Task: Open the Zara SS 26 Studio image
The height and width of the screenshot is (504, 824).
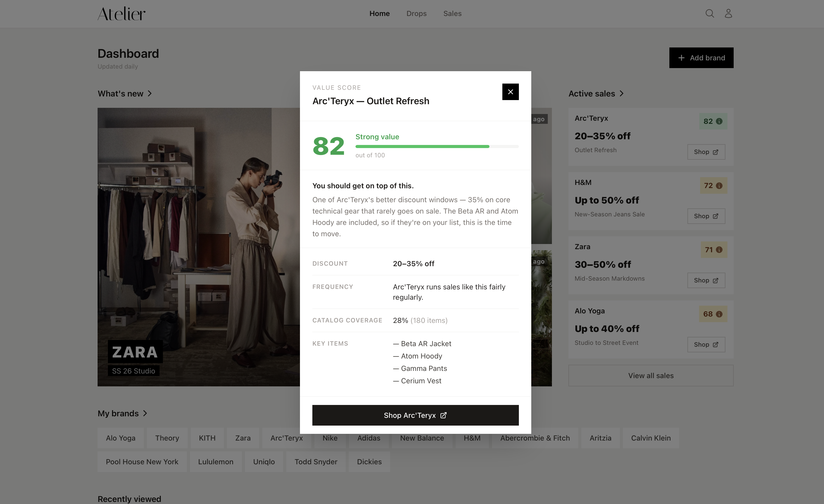Action: 199,247
